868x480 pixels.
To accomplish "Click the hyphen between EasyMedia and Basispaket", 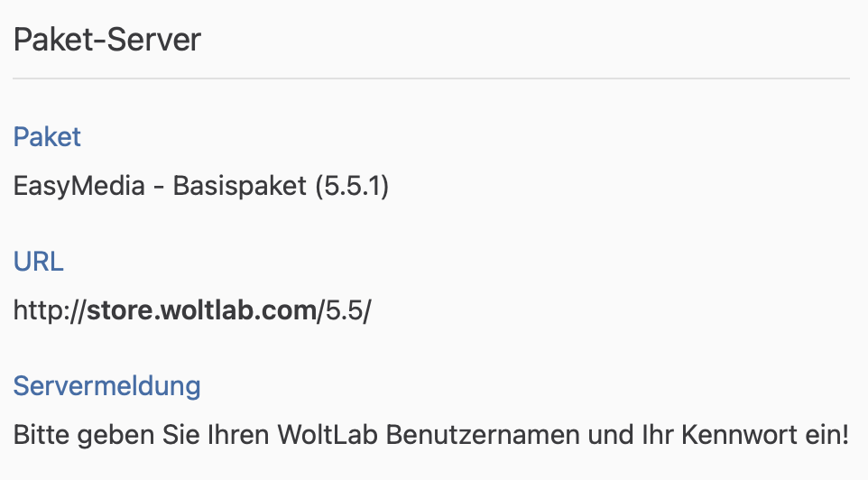I will pos(160,188).
